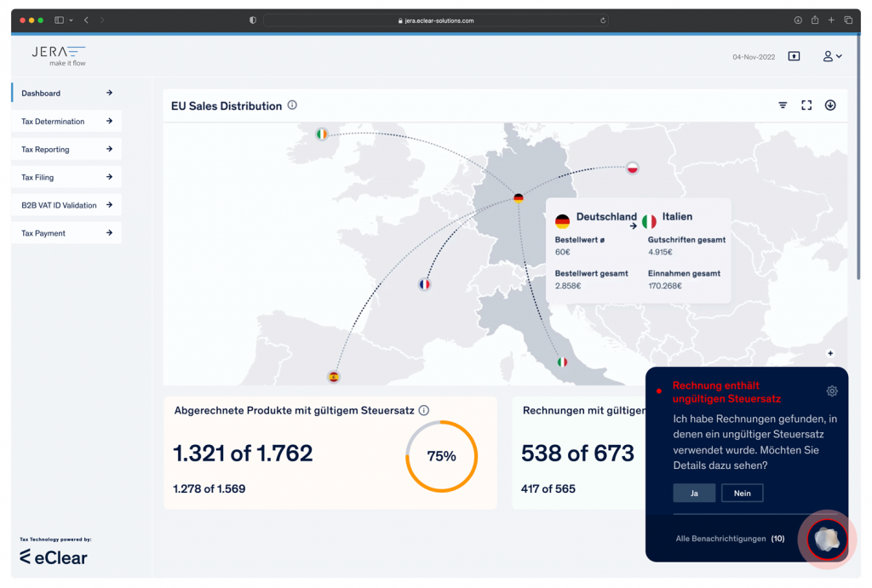Select the Dashboard menu item
The image size is (872, 588).
click(x=66, y=93)
